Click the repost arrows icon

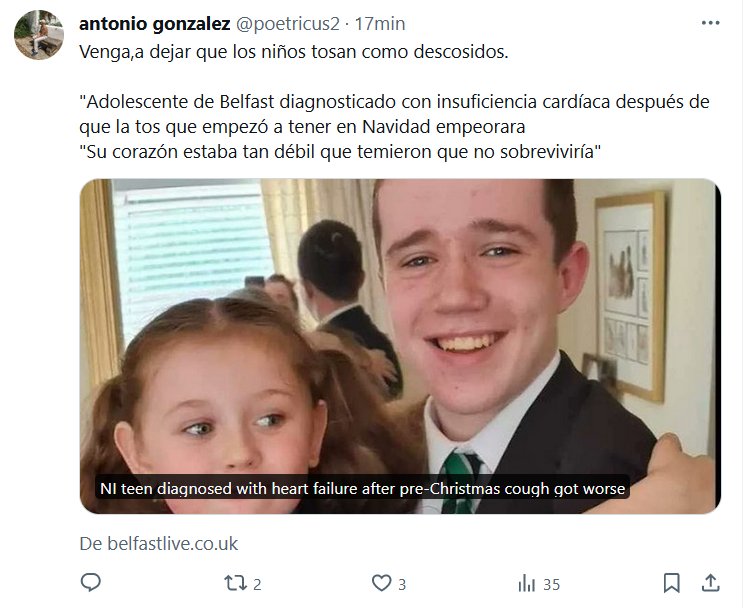(x=235, y=583)
